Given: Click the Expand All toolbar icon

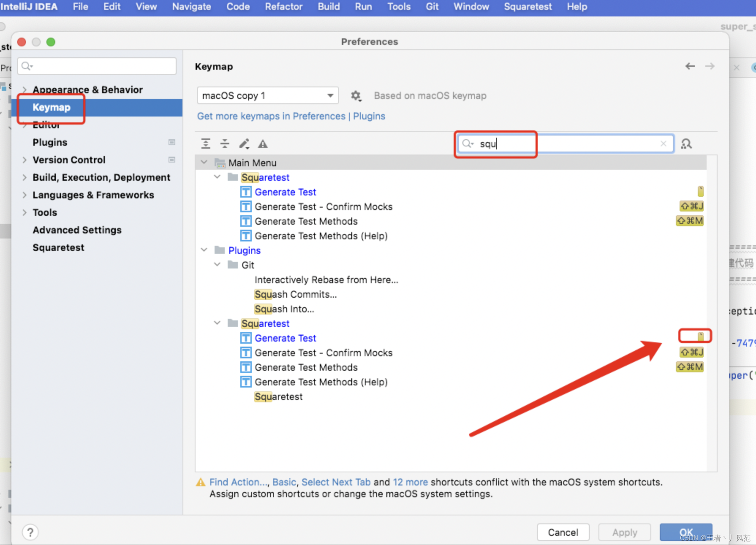Looking at the screenshot, I should (205, 144).
